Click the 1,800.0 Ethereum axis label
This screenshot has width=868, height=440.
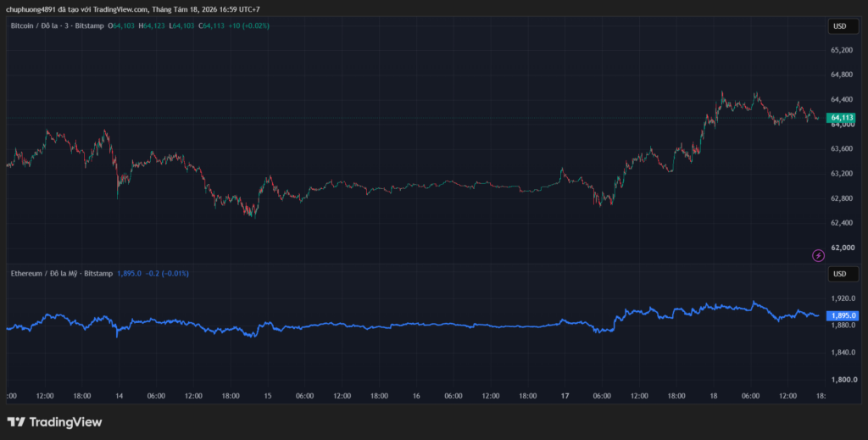pos(843,380)
